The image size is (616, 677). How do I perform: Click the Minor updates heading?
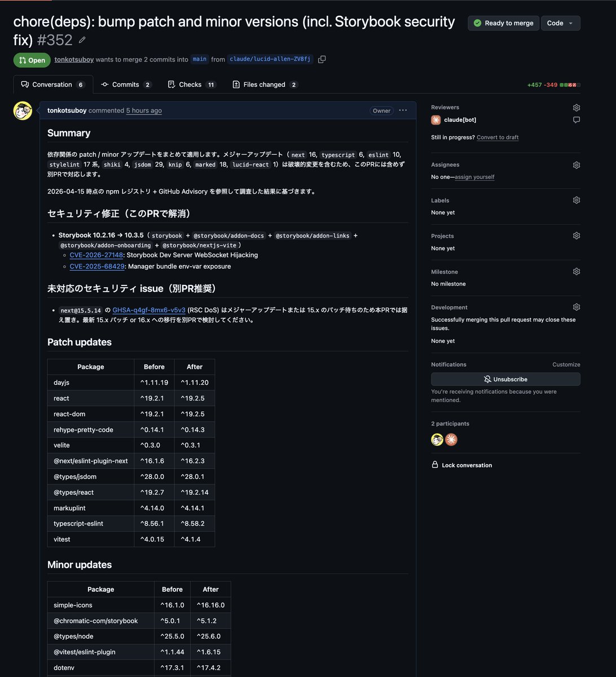coord(80,565)
